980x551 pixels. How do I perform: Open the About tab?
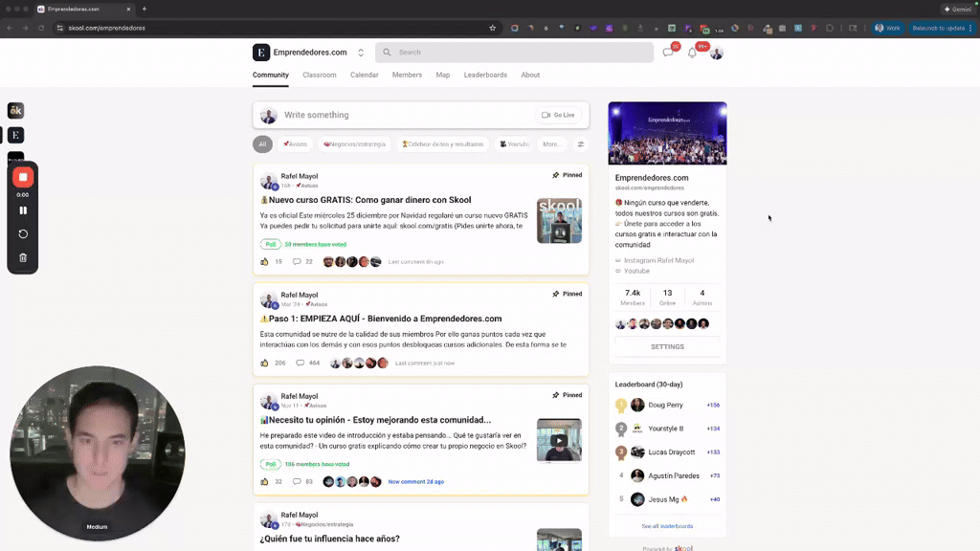pyautogui.click(x=530, y=75)
